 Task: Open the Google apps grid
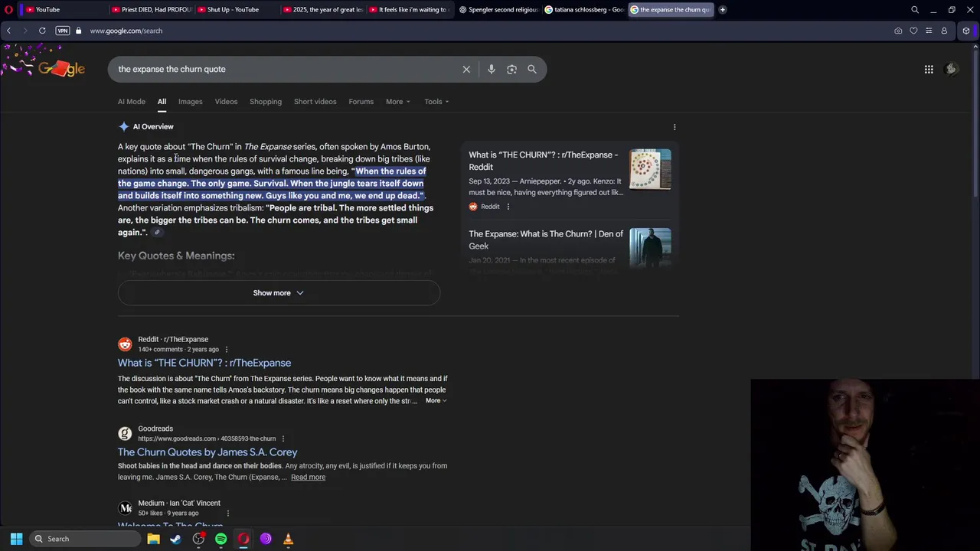point(929,69)
